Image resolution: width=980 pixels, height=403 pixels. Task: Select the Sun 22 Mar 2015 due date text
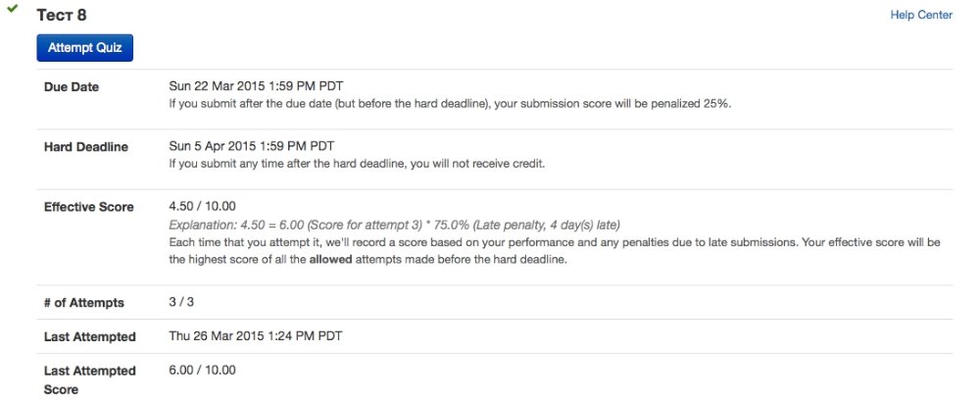(256, 85)
